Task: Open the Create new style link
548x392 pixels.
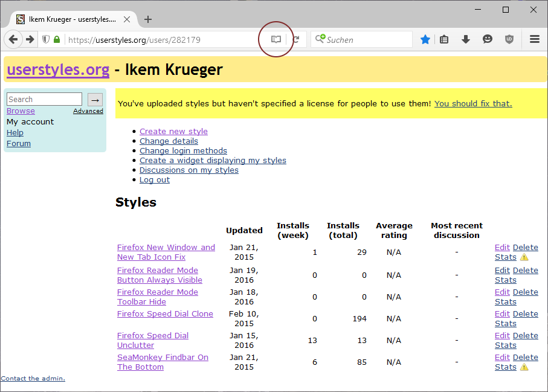Action: (173, 131)
